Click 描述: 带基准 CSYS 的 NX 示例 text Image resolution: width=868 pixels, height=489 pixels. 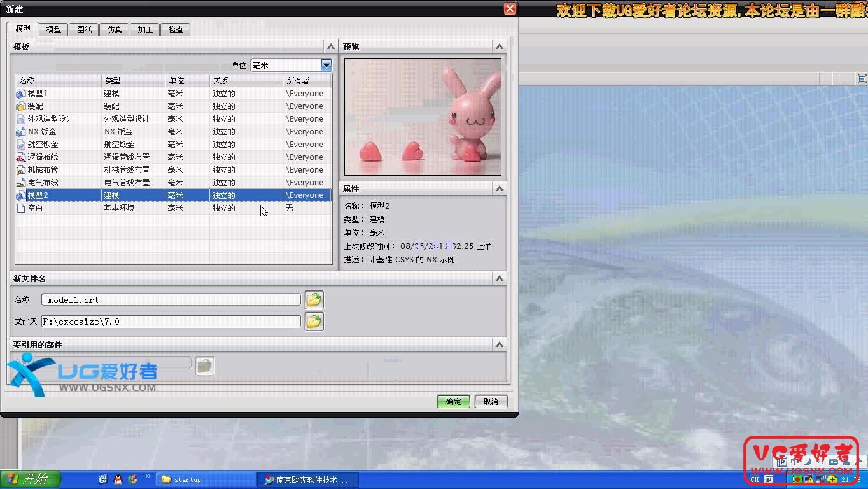(400, 260)
